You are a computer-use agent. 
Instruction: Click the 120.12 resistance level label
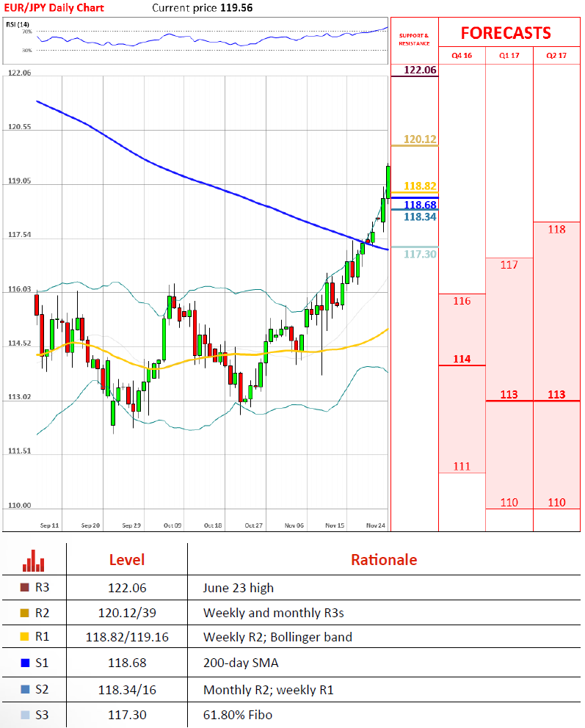(420, 139)
